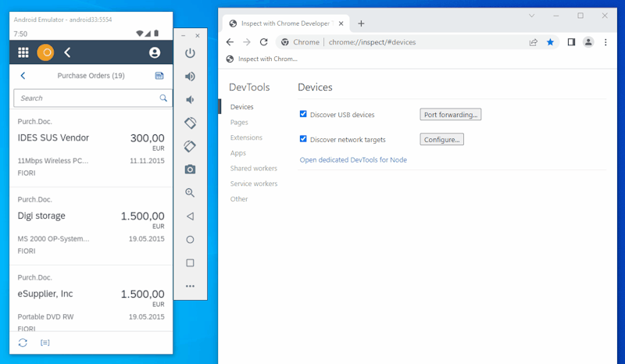Click the Port forwarding button
Image resolution: width=625 pixels, height=364 pixels.
[x=451, y=115]
